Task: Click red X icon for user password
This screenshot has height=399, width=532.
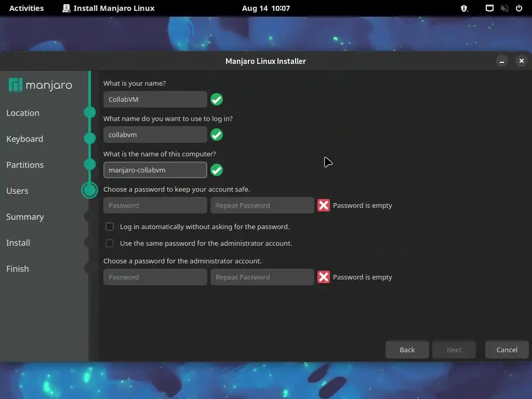Action: click(323, 205)
